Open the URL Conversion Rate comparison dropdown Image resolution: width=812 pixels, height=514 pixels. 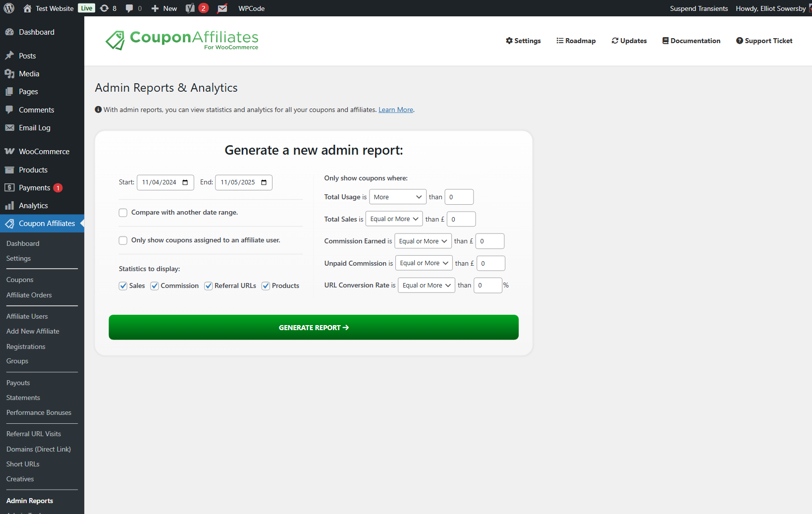click(427, 285)
